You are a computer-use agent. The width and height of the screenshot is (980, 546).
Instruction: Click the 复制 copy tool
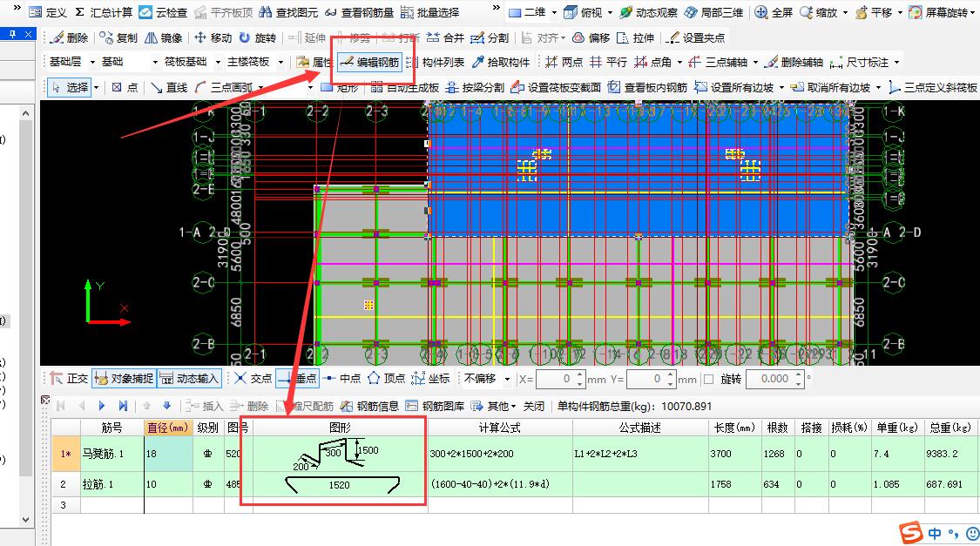(x=118, y=37)
